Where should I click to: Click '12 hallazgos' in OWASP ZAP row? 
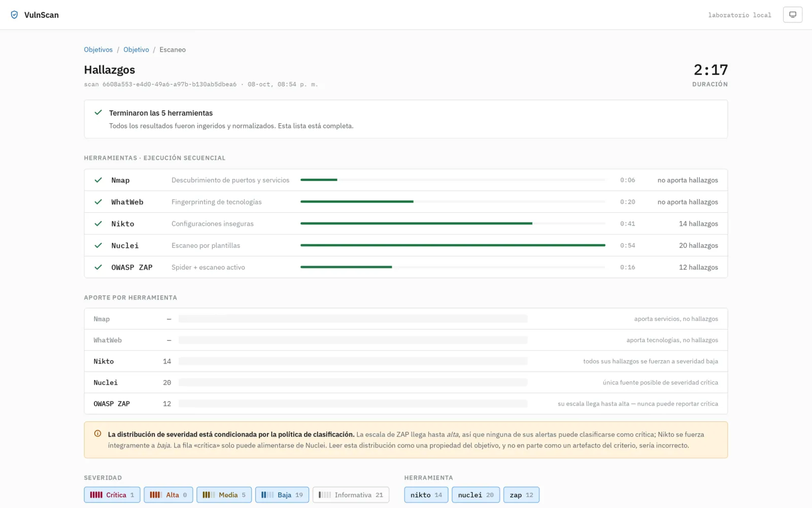tap(698, 267)
